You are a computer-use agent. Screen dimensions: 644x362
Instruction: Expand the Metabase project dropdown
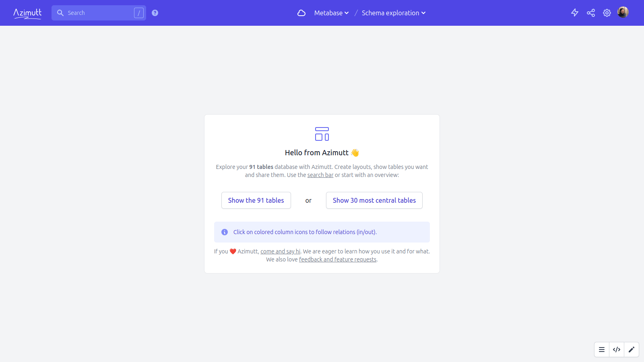pos(331,13)
